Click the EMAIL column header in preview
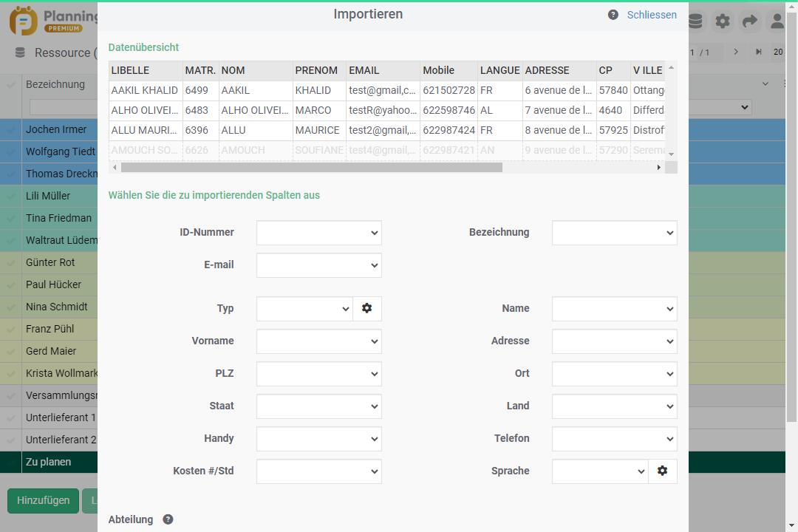The height and width of the screenshot is (532, 798). click(x=364, y=70)
